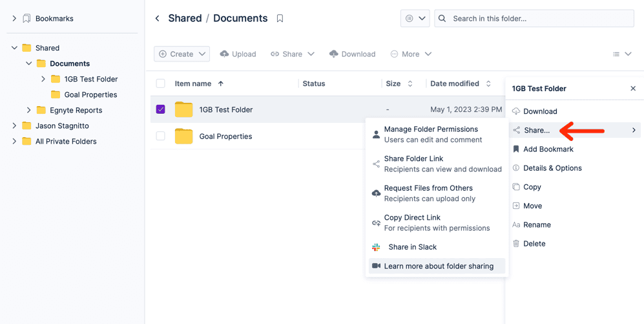Check the Goal Properties row checkbox

(x=161, y=136)
